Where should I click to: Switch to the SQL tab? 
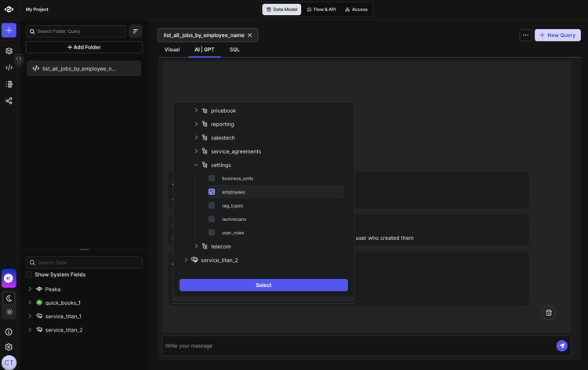point(234,49)
